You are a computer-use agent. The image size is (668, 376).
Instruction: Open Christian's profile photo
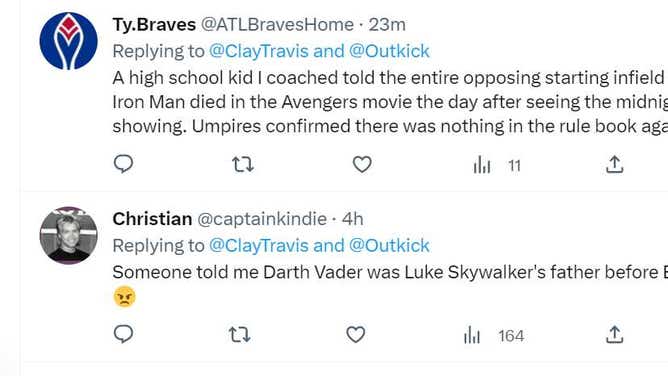[69, 235]
